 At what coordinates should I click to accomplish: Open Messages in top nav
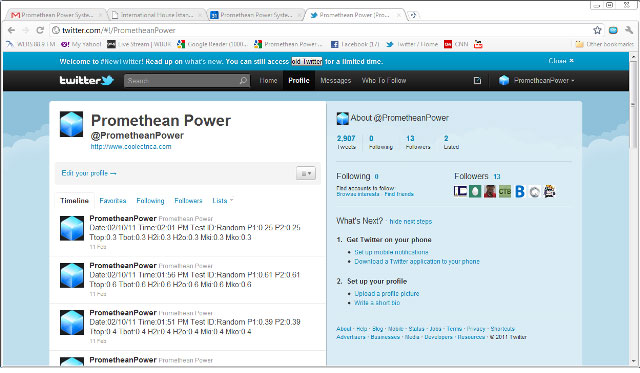coord(336,80)
